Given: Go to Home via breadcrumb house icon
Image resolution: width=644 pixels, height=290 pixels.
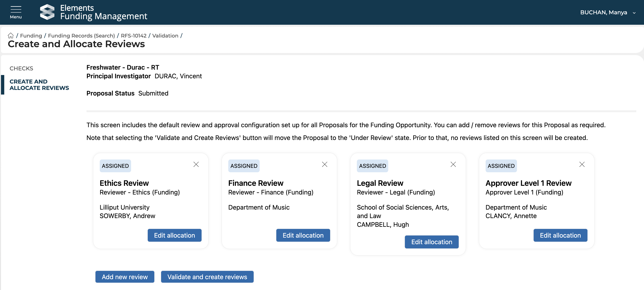Looking at the screenshot, I should pyautogui.click(x=11, y=36).
